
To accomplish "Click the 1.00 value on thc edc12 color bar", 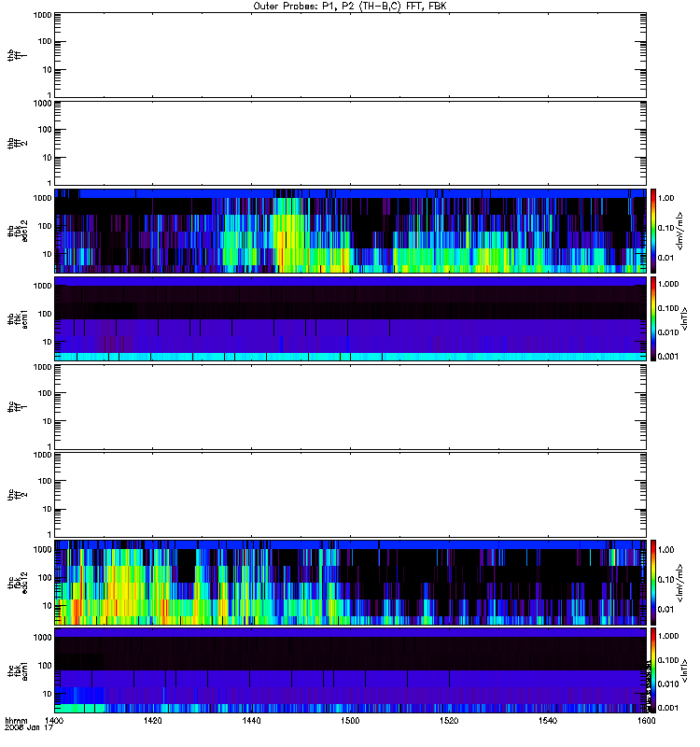I will (665, 550).
